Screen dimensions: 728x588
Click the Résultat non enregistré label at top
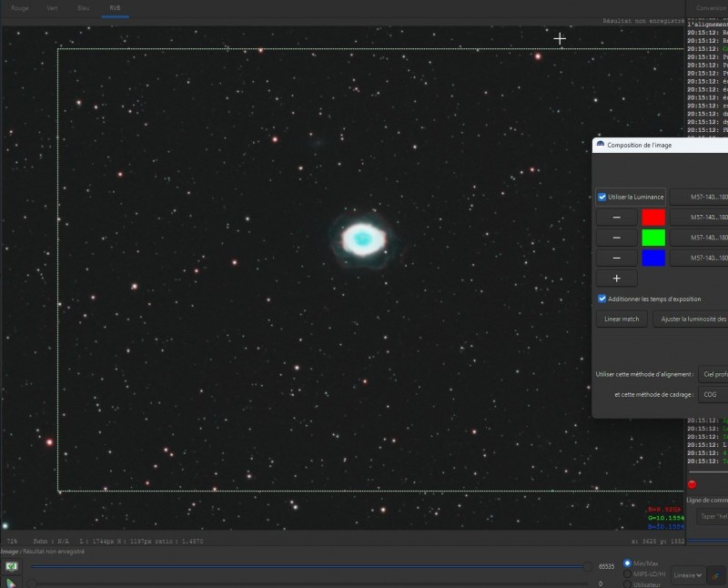click(643, 21)
